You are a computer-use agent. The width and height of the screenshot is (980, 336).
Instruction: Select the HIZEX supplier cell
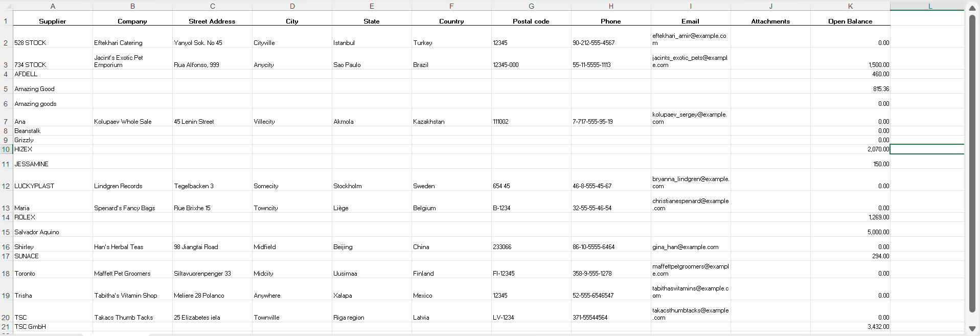coord(53,149)
